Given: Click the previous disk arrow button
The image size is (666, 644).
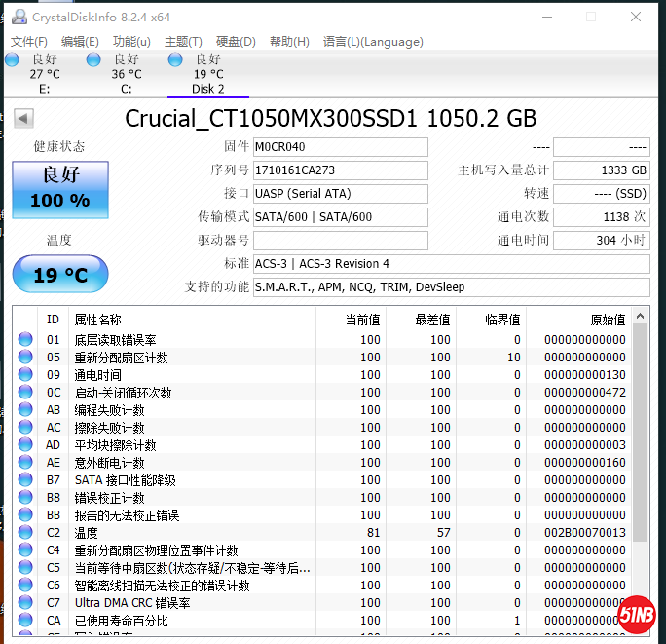Looking at the screenshot, I should pos(23,119).
